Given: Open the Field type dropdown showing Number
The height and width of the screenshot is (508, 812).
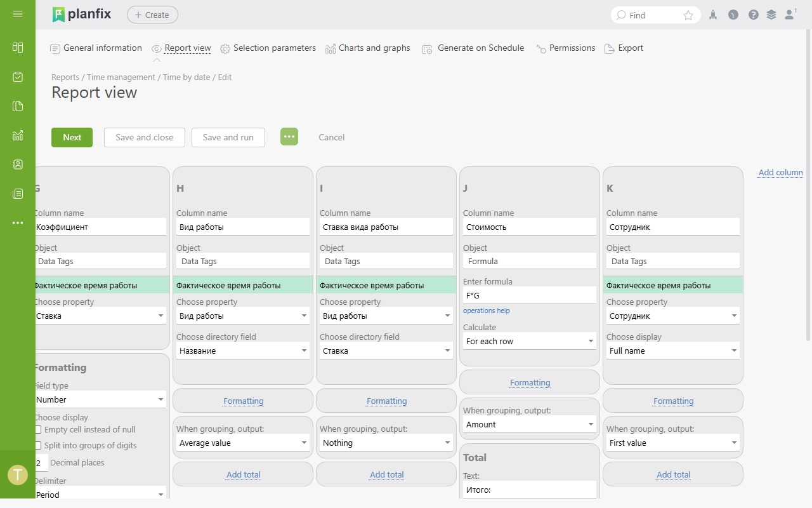Looking at the screenshot, I should click(x=100, y=399).
